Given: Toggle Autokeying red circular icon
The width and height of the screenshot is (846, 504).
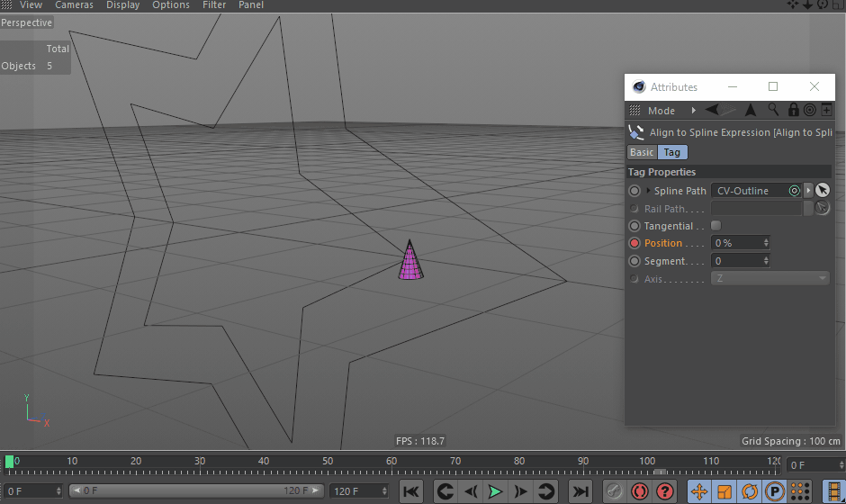Looking at the screenshot, I should point(640,491).
